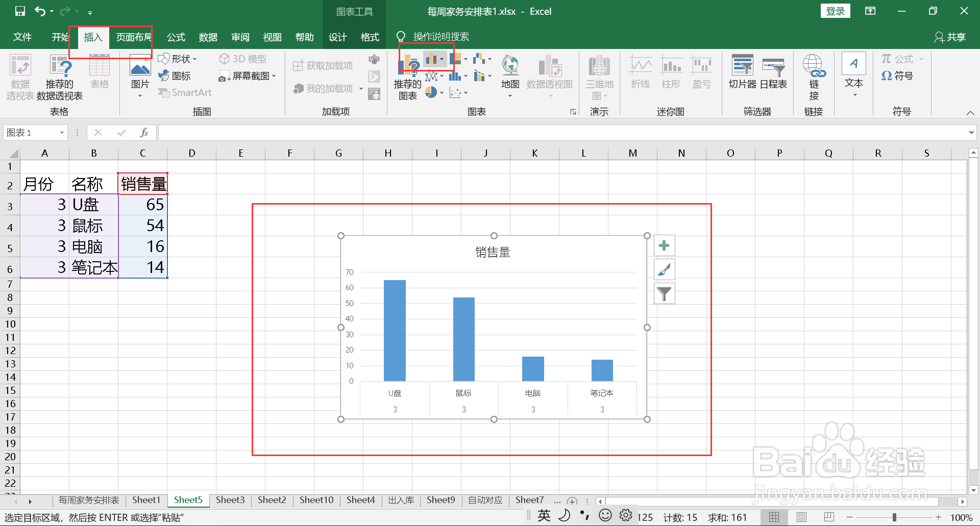980x526 pixels.
Task: Insert a Slicer (切片器)
Action: (x=742, y=72)
